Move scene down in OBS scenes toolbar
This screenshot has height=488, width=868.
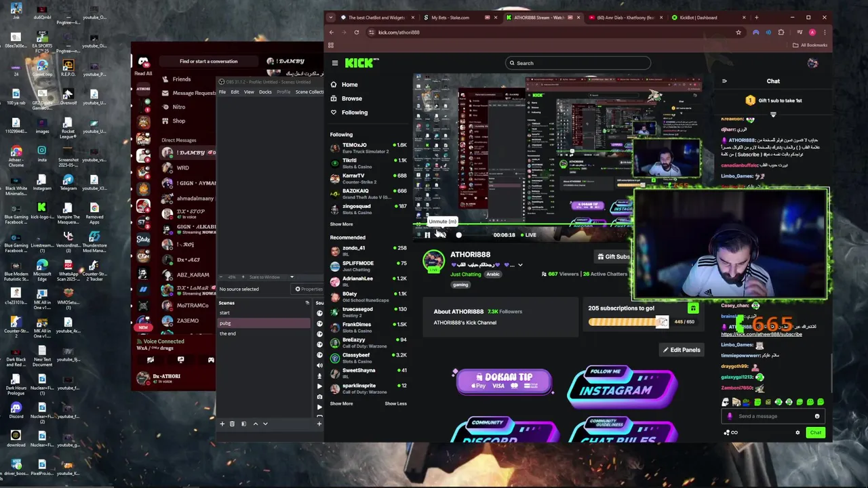coord(265,424)
